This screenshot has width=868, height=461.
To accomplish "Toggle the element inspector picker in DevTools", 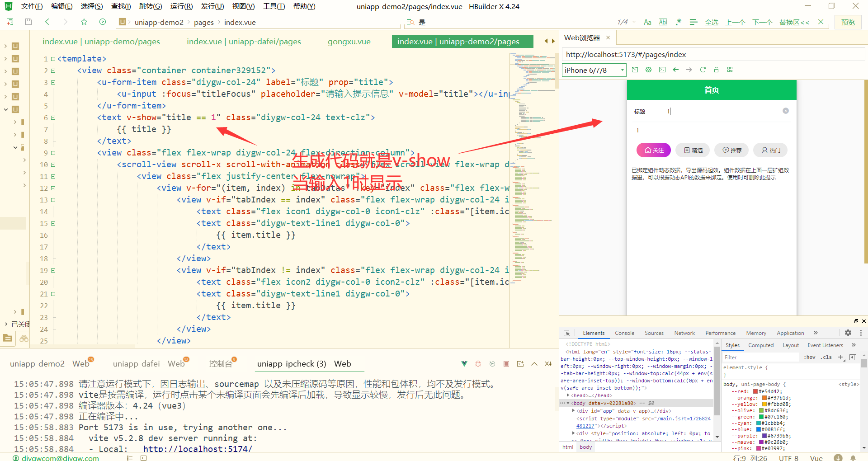I will [x=566, y=333].
